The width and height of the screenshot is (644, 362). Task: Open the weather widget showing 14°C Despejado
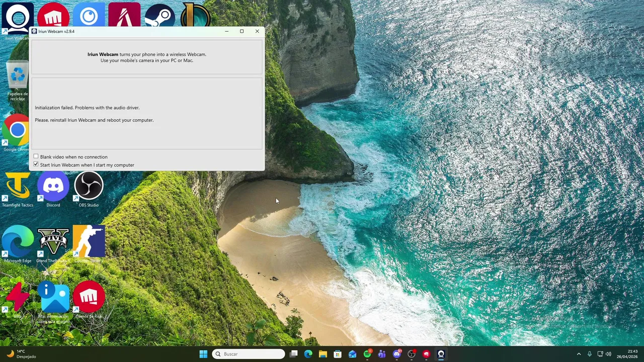point(21,354)
